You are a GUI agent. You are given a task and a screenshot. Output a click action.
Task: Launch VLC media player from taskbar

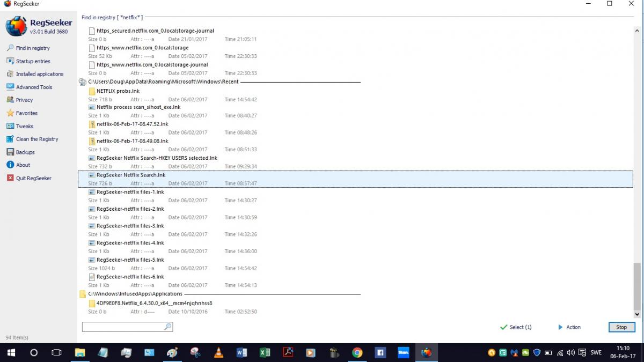(218, 352)
